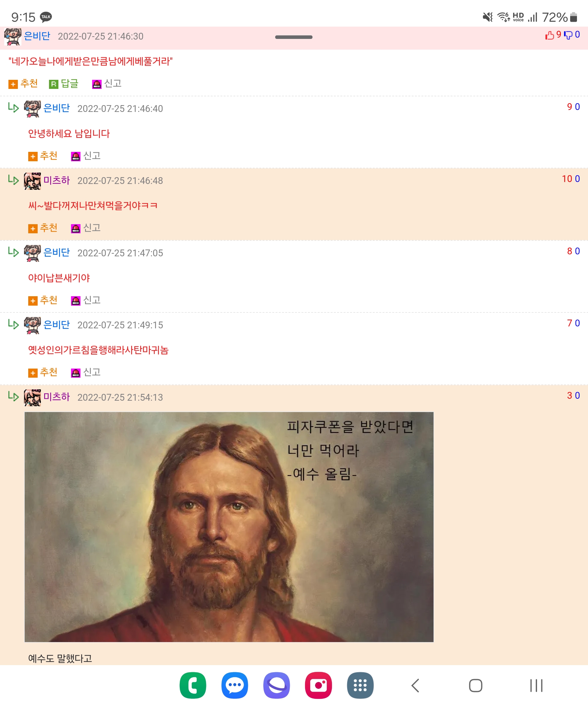The height and width of the screenshot is (706, 588).
Task: Recommend 미츠하's 21:46:48 reply with 추천
Action: (x=43, y=228)
